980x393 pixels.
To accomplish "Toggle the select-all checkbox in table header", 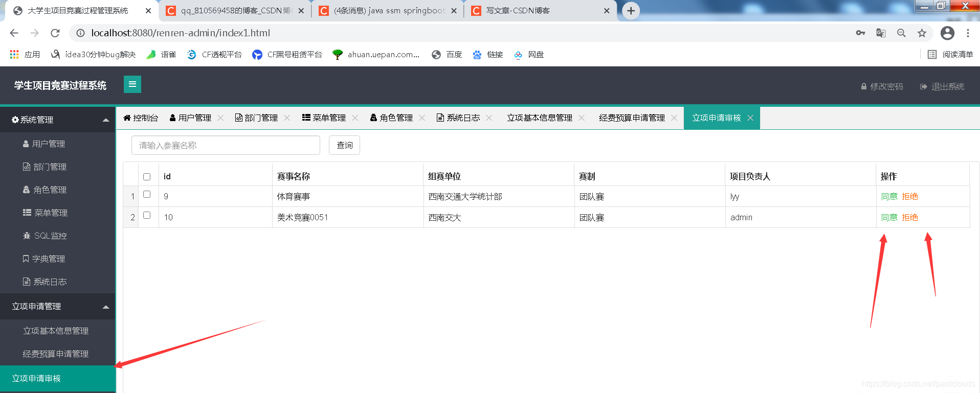I will click(x=147, y=177).
